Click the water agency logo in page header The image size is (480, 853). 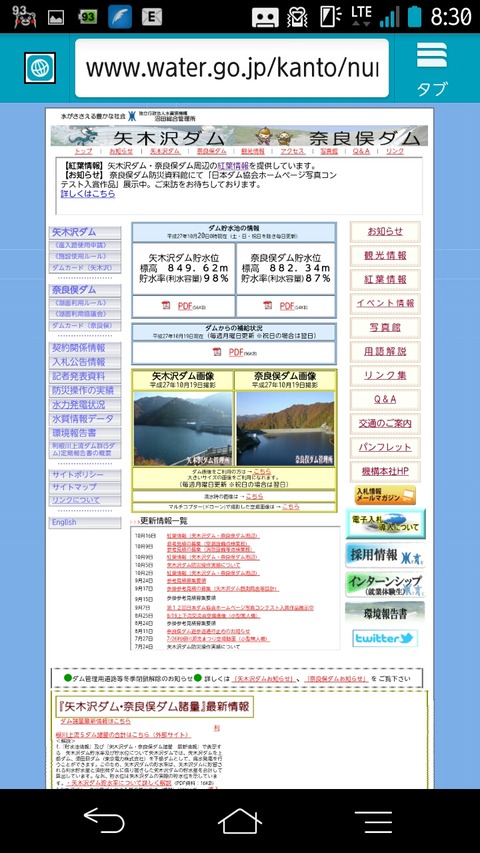tap(132, 116)
